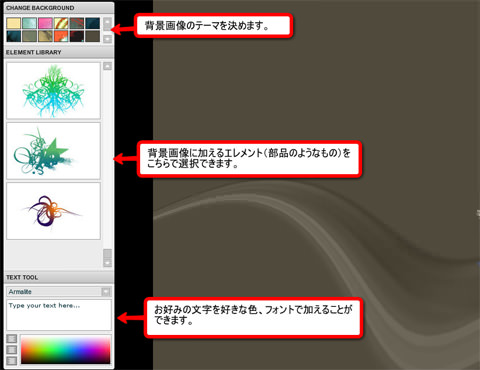The image size is (480, 370).
Task: Pick the orange background thumbnail
Action: coord(61,36)
